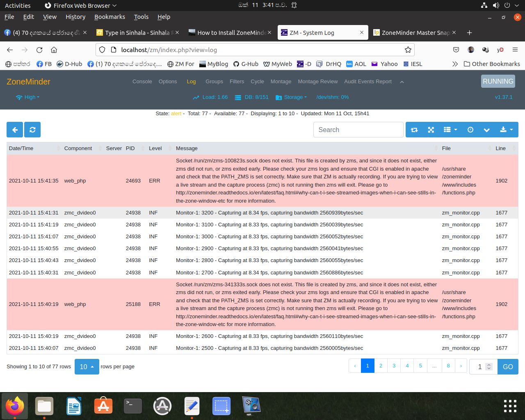Switch to the Type in Sinhala tab

[137, 32]
